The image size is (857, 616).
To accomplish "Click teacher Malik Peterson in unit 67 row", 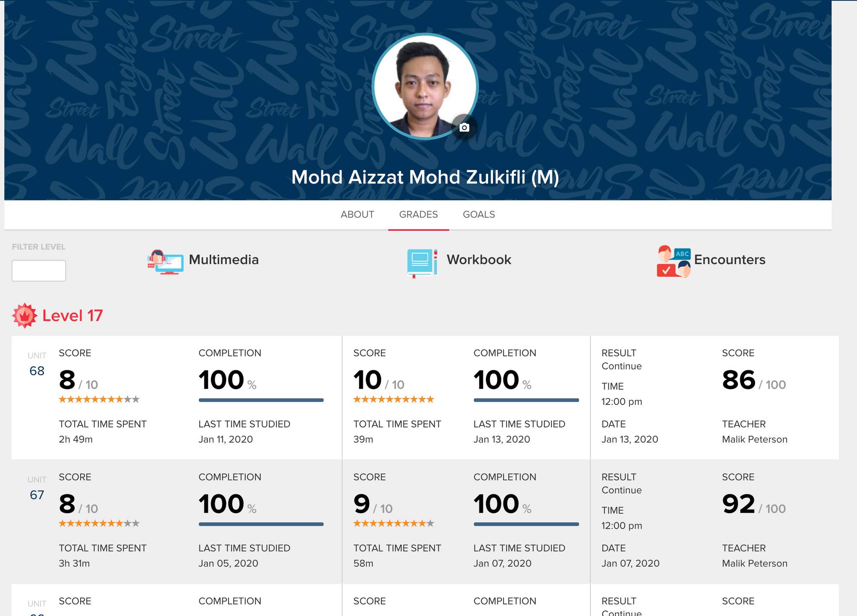I will point(755,564).
